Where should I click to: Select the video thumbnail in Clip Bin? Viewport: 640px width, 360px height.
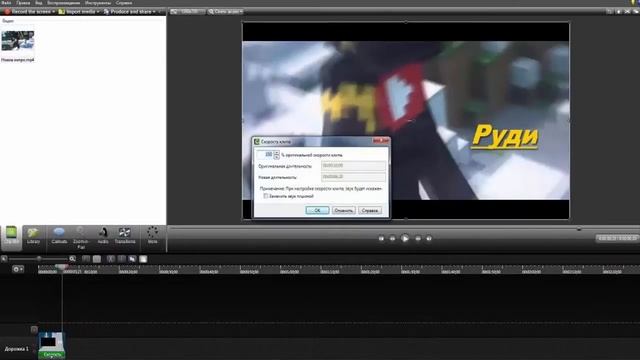point(18,41)
